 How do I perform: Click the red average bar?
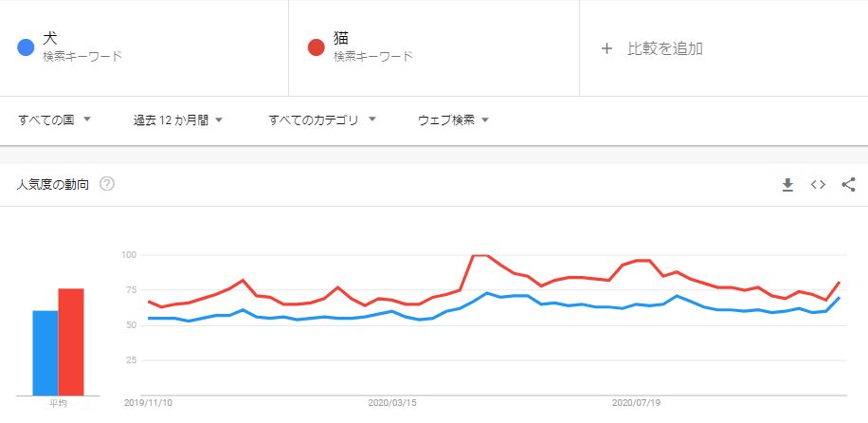point(71,342)
